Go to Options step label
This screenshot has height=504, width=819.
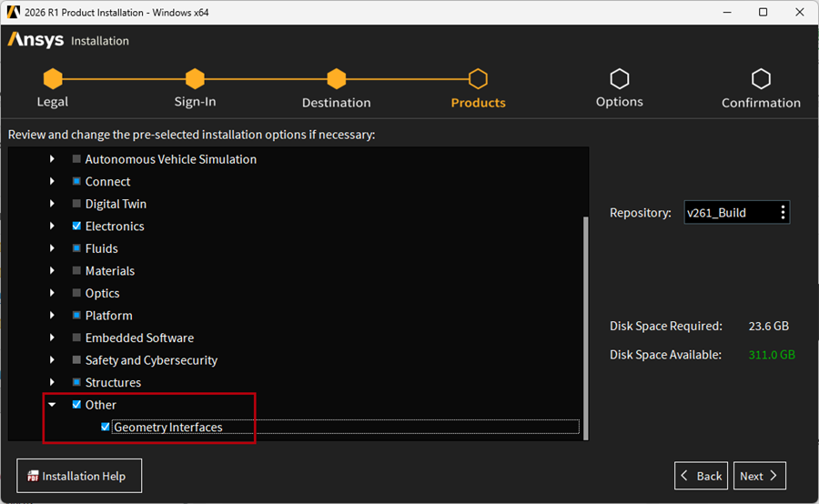(x=620, y=102)
